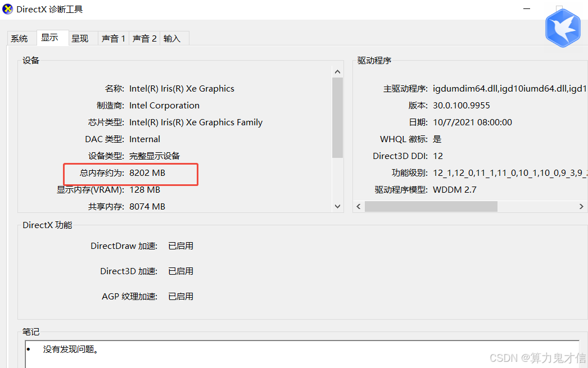Click the 驱动程序 group heading

(x=374, y=61)
